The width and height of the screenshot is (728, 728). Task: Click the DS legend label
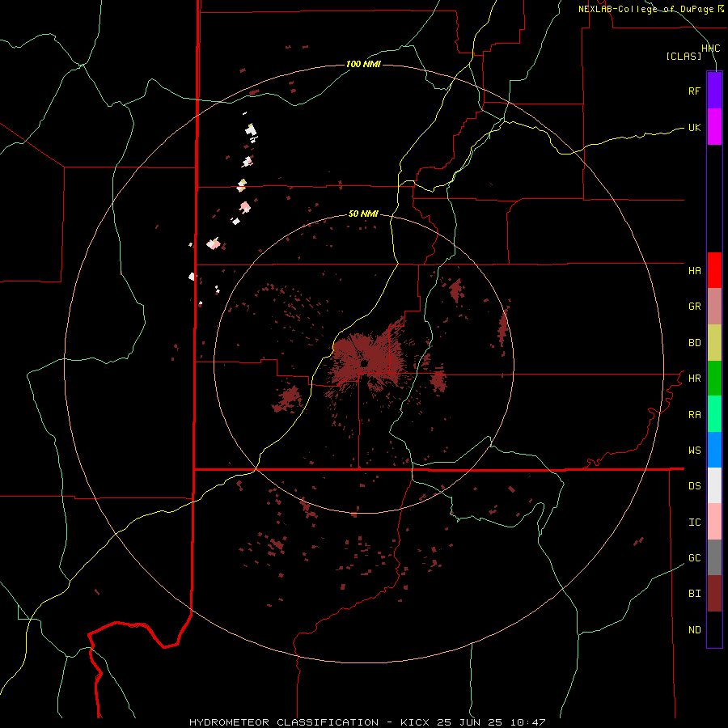coord(694,486)
